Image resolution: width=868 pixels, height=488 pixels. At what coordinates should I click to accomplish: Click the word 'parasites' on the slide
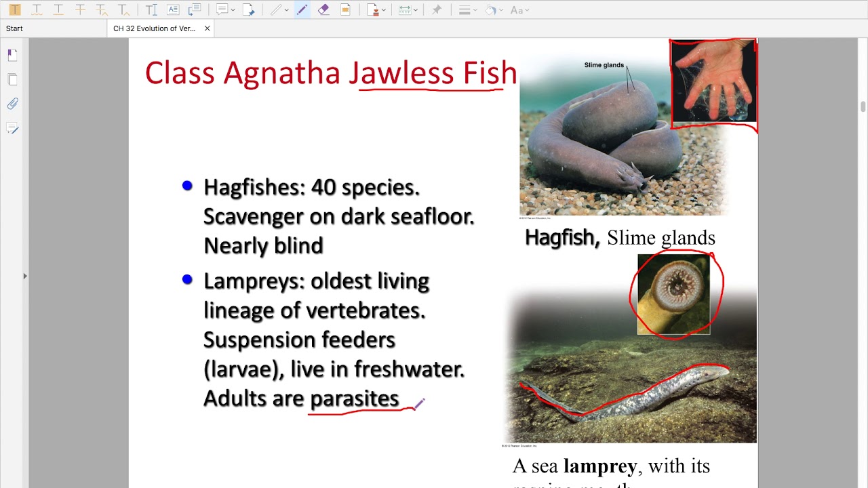pyautogui.click(x=355, y=398)
